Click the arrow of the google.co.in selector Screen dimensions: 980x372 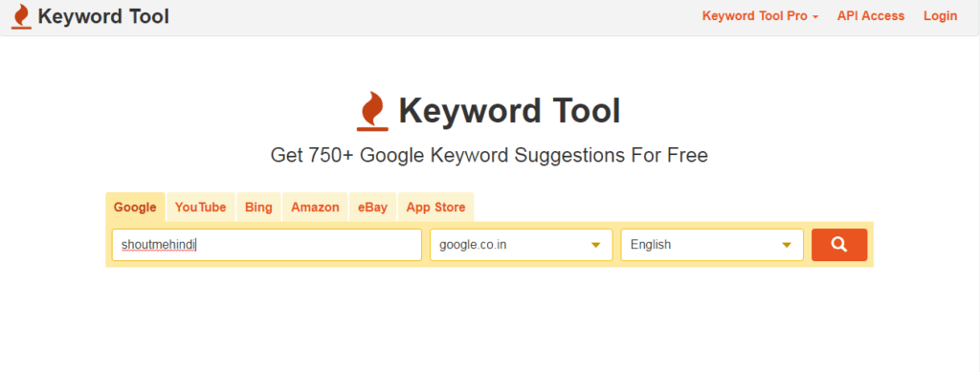596,245
